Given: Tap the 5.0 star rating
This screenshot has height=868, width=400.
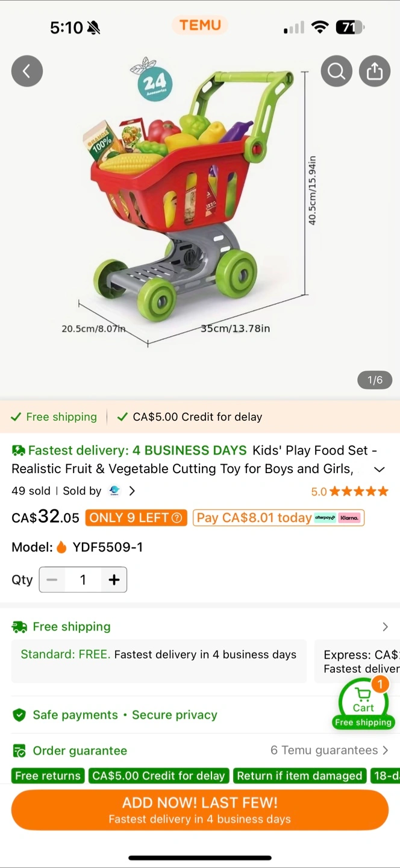Looking at the screenshot, I should coord(349,491).
